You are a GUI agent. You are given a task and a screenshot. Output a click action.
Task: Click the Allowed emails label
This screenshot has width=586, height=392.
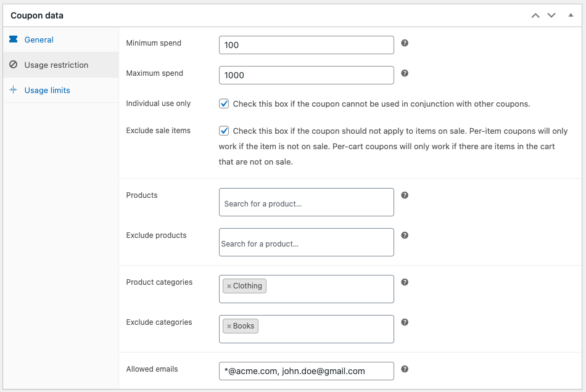(x=152, y=369)
